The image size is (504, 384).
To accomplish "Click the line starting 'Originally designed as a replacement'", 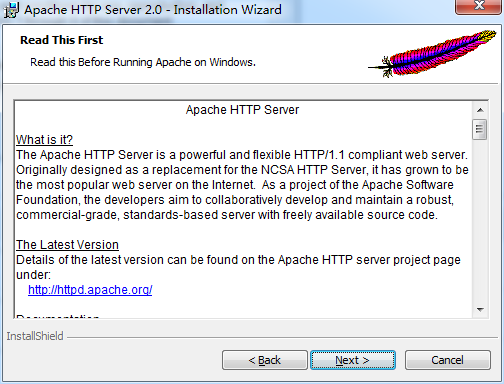I will pos(242,170).
